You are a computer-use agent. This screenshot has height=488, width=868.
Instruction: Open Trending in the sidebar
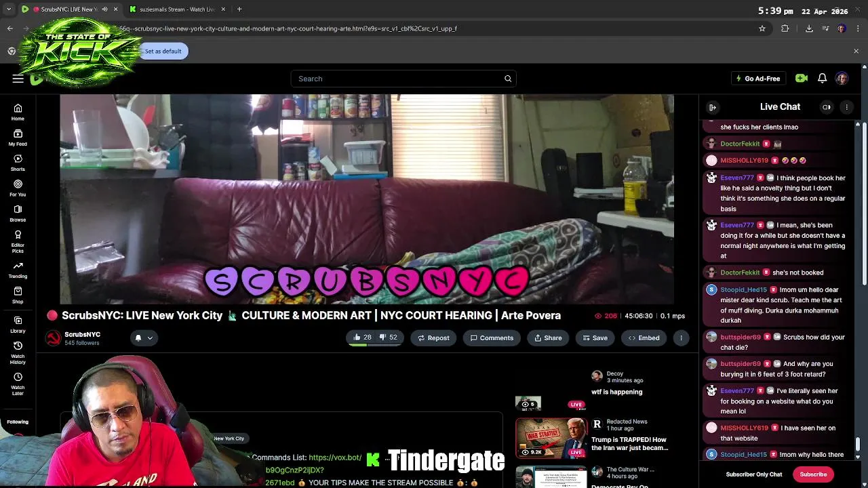coord(18,270)
